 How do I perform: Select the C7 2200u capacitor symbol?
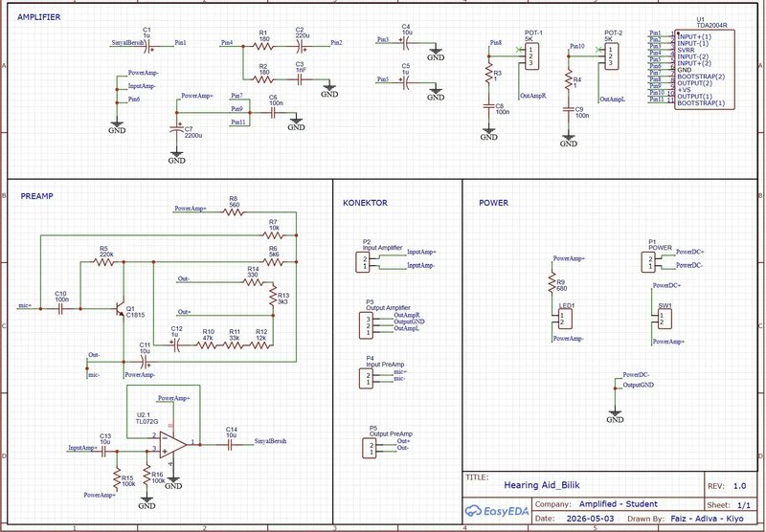tap(176, 130)
